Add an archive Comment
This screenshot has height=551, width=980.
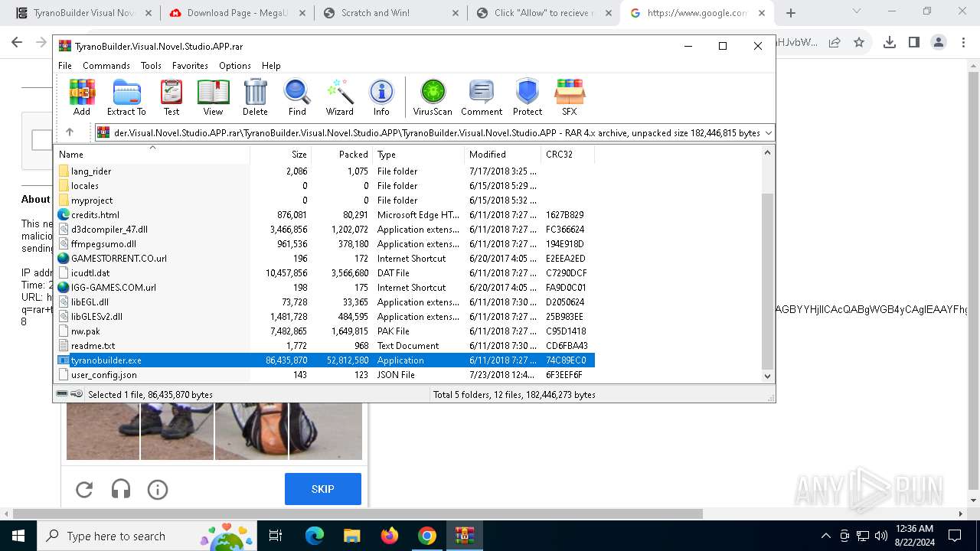tap(482, 97)
